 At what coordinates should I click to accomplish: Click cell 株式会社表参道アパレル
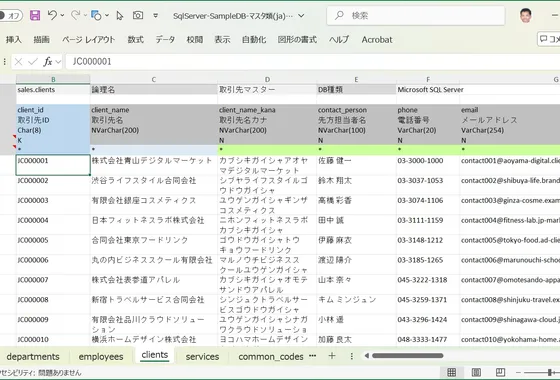pyautogui.click(x=154, y=284)
